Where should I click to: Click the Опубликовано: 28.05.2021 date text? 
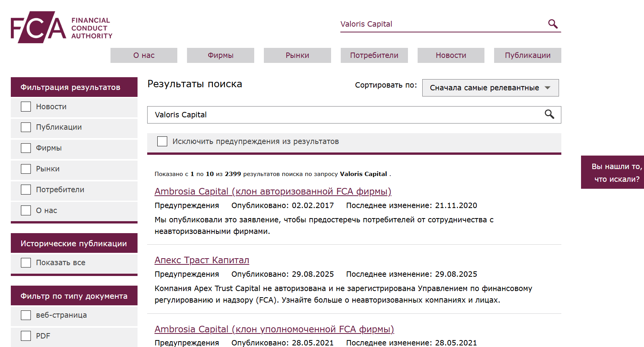[x=282, y=343]
